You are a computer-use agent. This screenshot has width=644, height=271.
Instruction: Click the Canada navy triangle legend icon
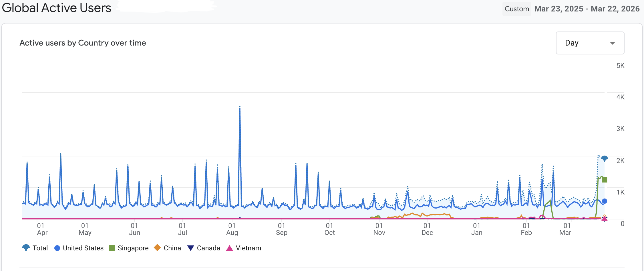coord(191,248)
